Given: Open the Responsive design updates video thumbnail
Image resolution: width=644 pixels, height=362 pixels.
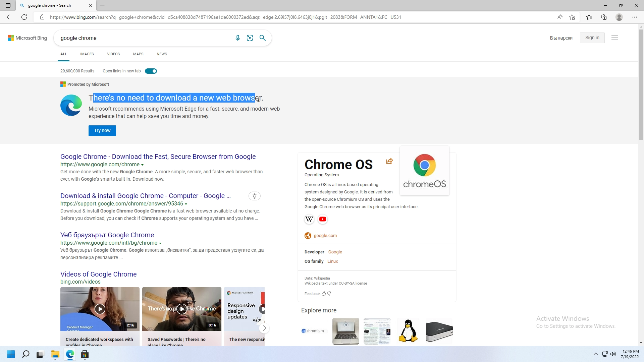Looking at the screenshot, I should coord(244,309).
